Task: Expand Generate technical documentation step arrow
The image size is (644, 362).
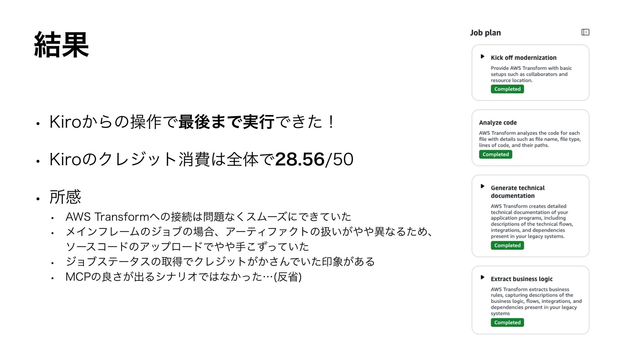Action: point(482,186)
